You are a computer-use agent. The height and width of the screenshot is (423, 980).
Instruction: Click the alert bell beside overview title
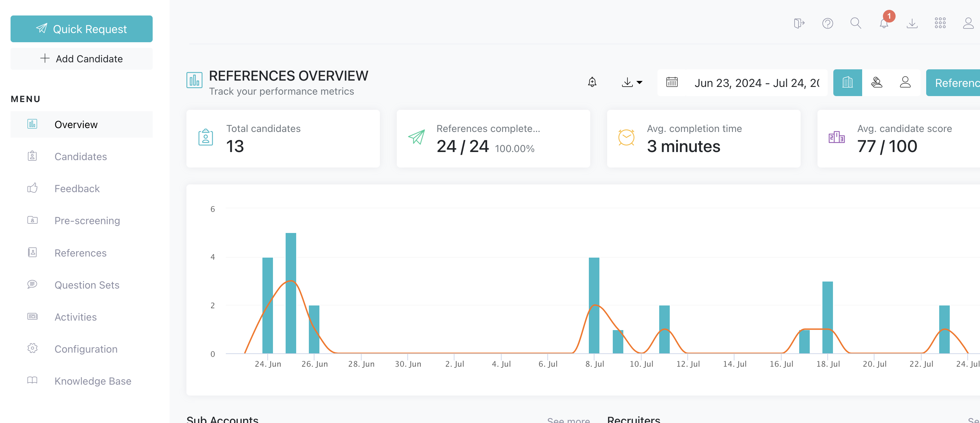[592, 82]
